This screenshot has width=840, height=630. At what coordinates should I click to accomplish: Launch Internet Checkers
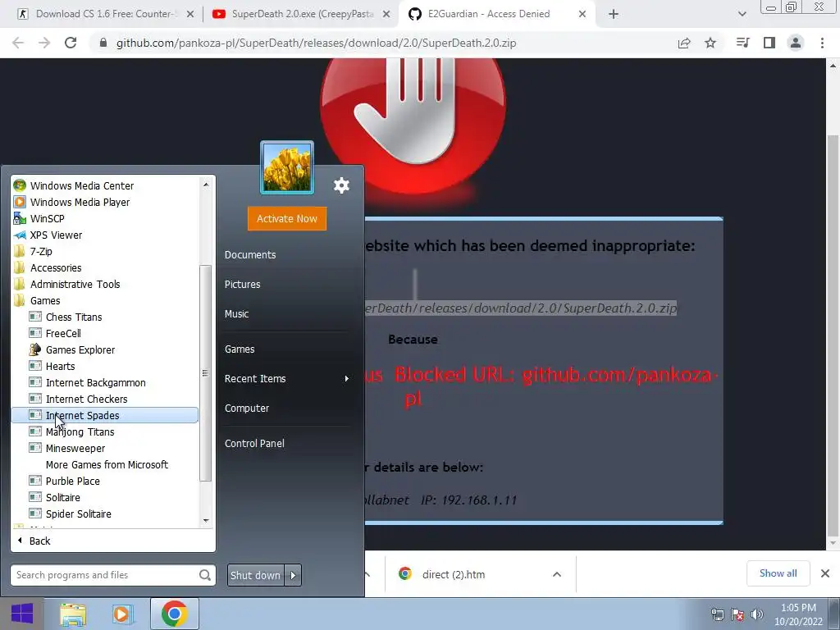click(86, 399)
